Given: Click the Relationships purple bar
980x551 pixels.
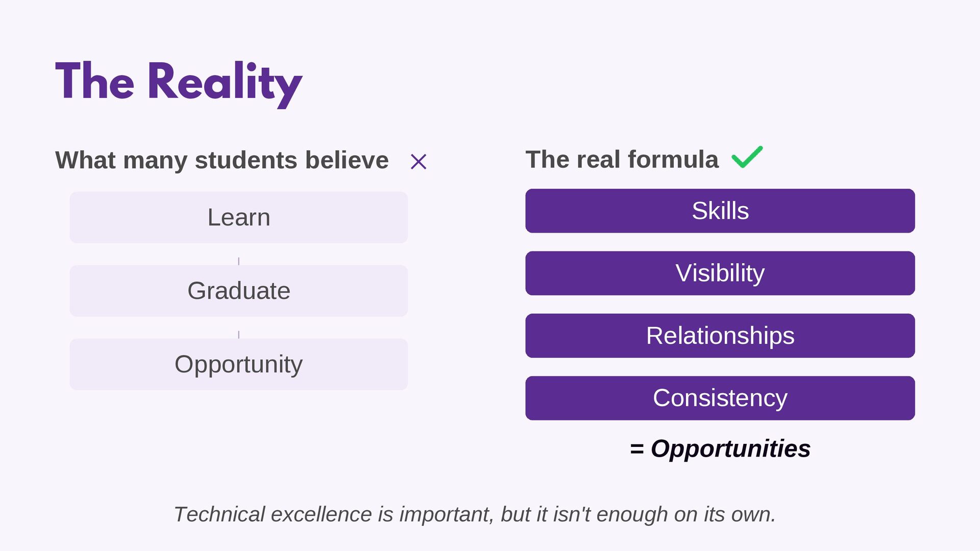Looking at the screenshot, I should click(720, 336).
